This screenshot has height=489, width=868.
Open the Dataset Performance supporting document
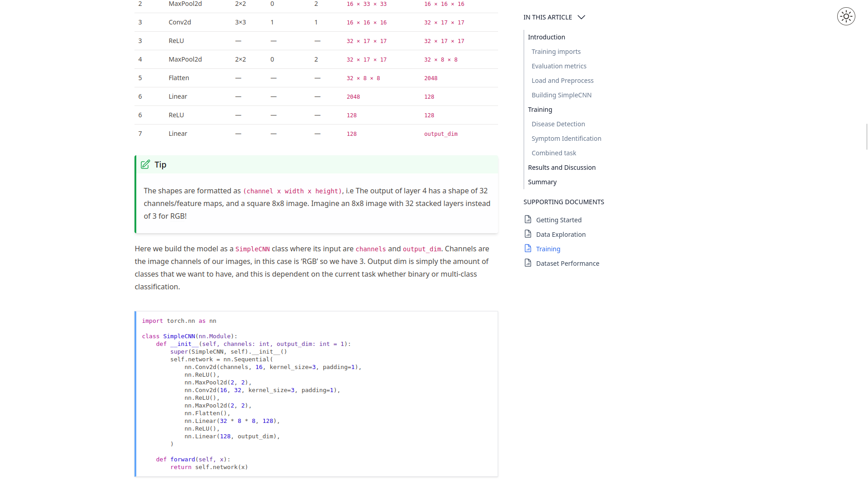pos(567,264)
